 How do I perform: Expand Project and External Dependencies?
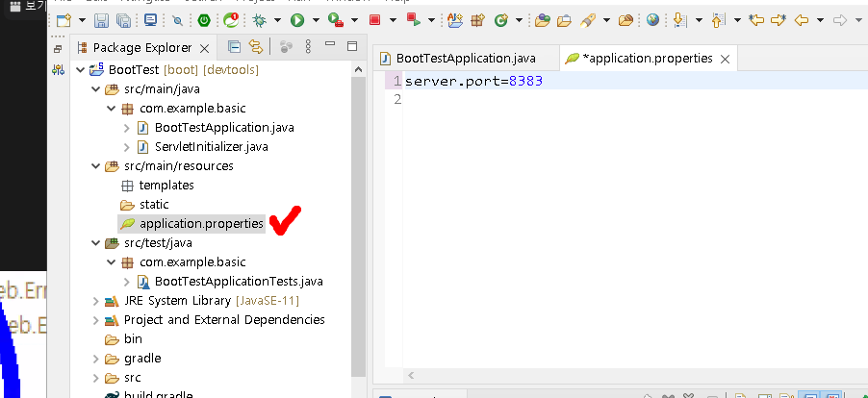96,320
